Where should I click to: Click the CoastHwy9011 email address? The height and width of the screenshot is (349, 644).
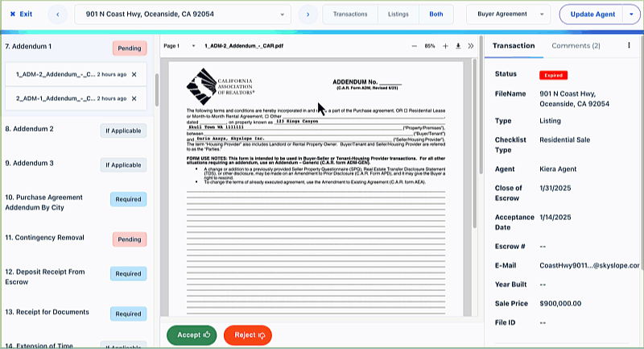click(589, 265)
